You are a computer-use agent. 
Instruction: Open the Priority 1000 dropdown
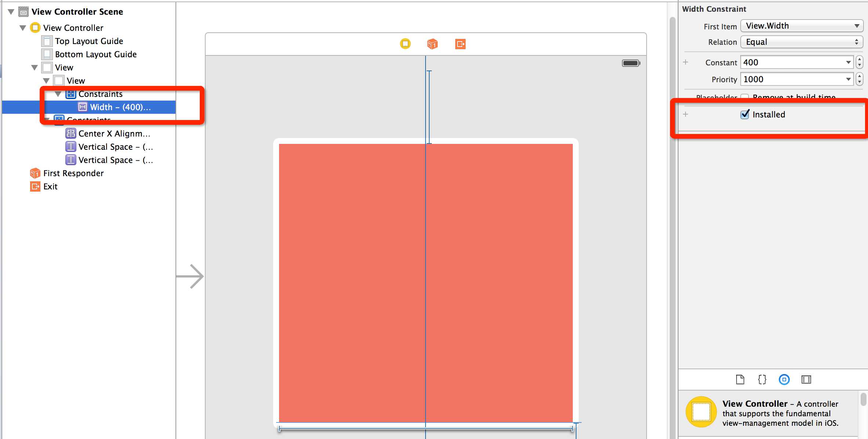point(850,80)
